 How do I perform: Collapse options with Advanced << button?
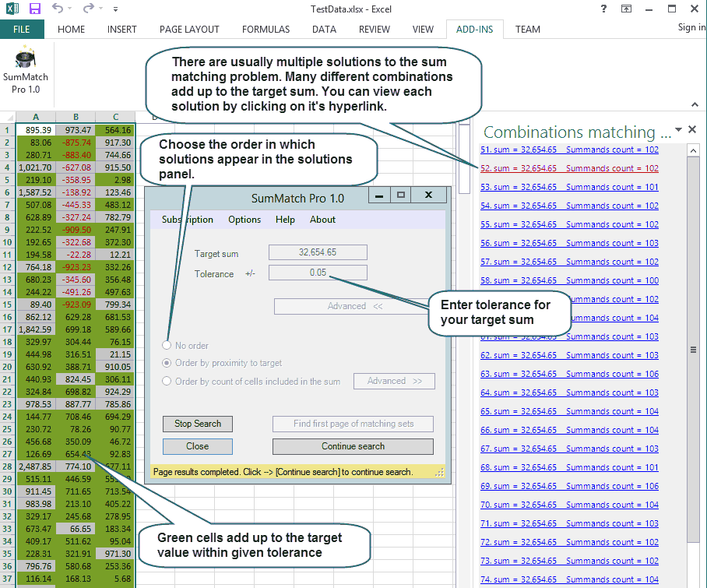click(351, 306)
